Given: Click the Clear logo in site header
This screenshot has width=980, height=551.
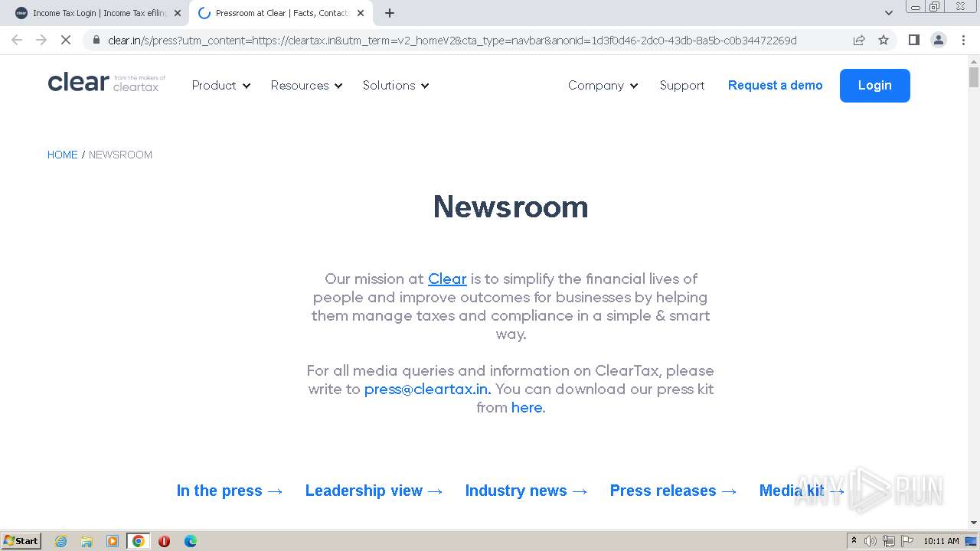Looking at the screenshot, I should [106, 83].
